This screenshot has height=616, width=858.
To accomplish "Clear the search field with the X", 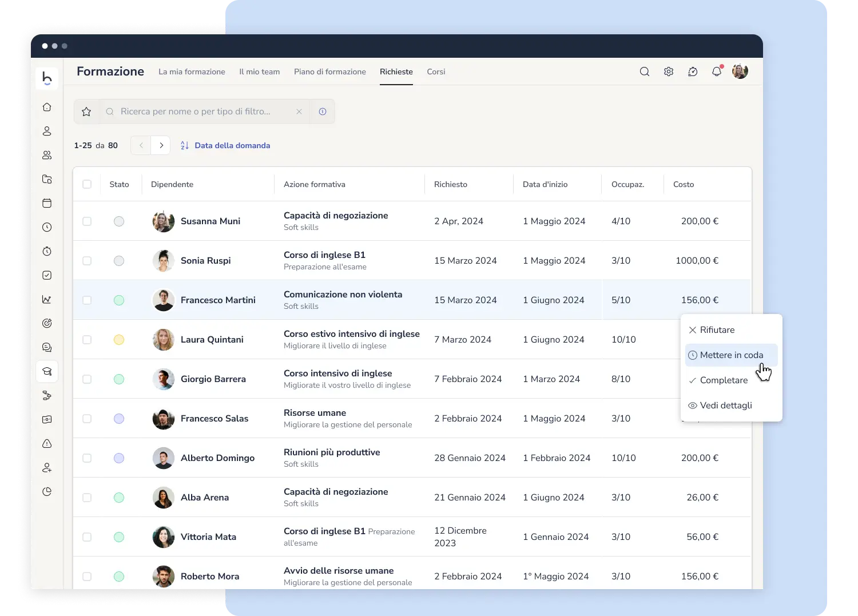I will [299, 112].
